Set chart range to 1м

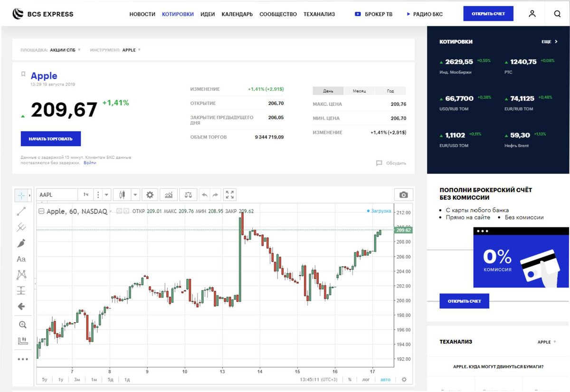click(x=94, y=379)
